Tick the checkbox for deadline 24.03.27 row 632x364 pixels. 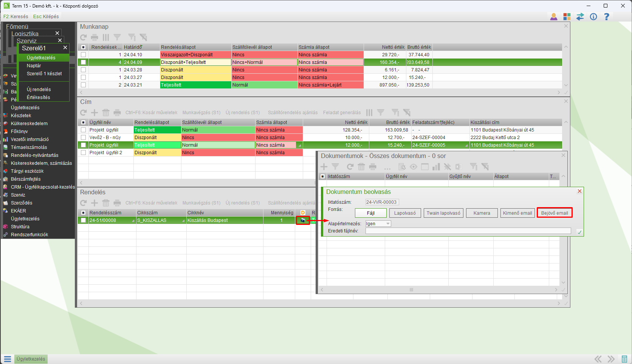coord(84,77)
